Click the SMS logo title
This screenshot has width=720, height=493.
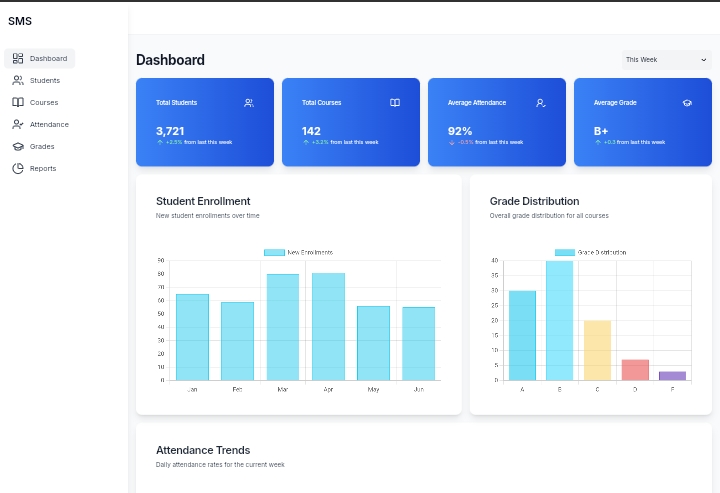click(20, 21)
